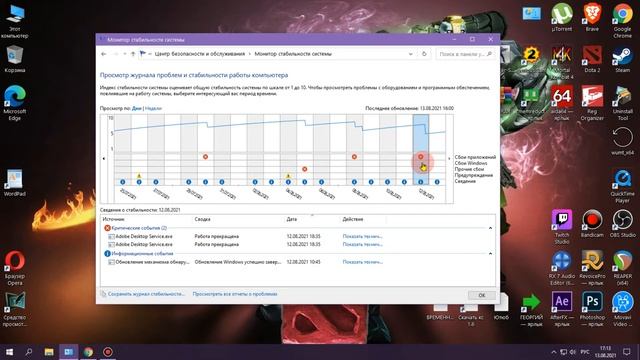Open Bandicam desktop shortcut

tap(592, 223)
